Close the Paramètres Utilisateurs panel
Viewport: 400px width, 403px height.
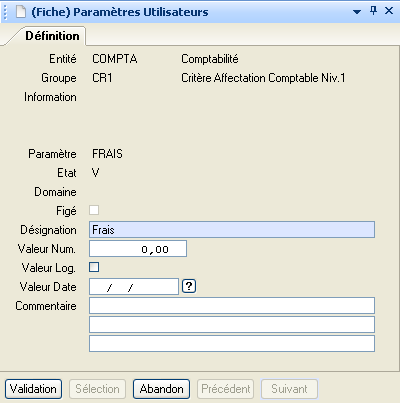(x=389, y=11)
